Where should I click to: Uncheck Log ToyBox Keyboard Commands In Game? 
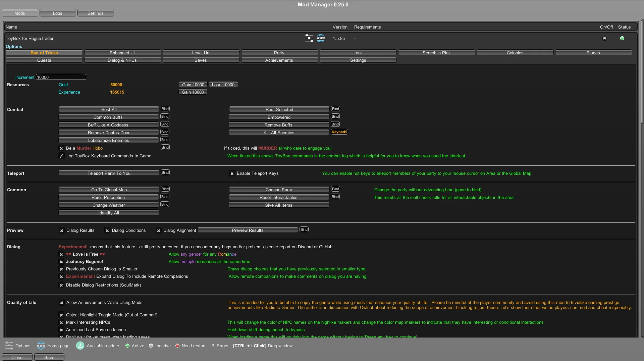click(x=61, y=156)
